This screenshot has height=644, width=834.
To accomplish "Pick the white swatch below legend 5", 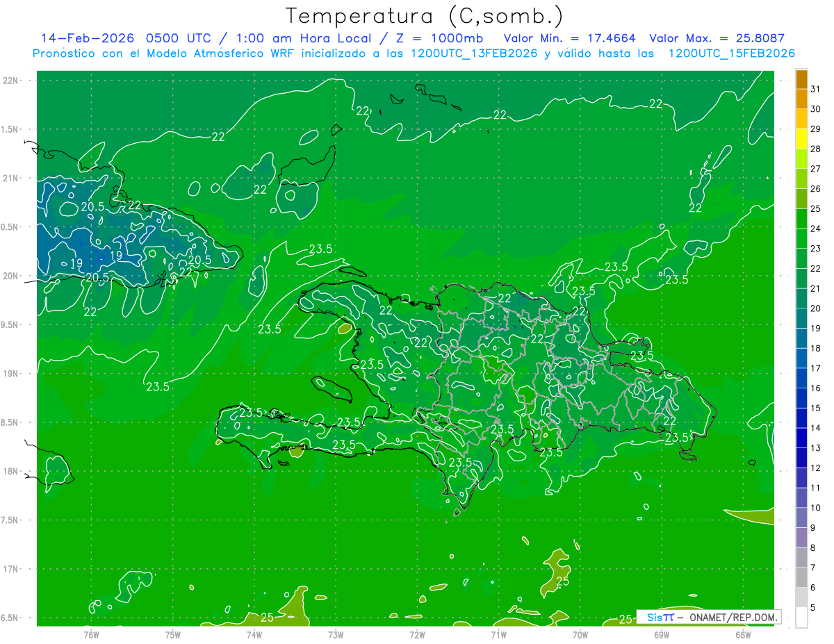I will 801,618.
